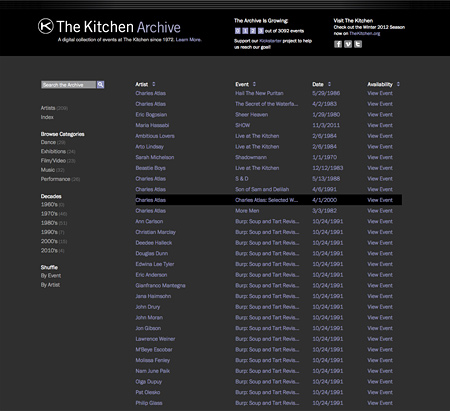Screen dimensions: 450x411
Task: Visit TheKitchen.org link
Action: (365, 33)
